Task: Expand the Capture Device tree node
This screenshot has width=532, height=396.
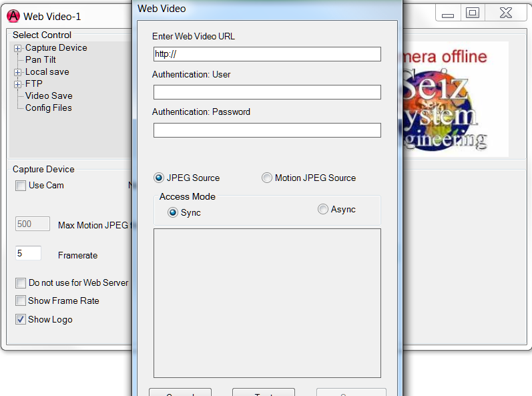Action: (x=17, y=49)
